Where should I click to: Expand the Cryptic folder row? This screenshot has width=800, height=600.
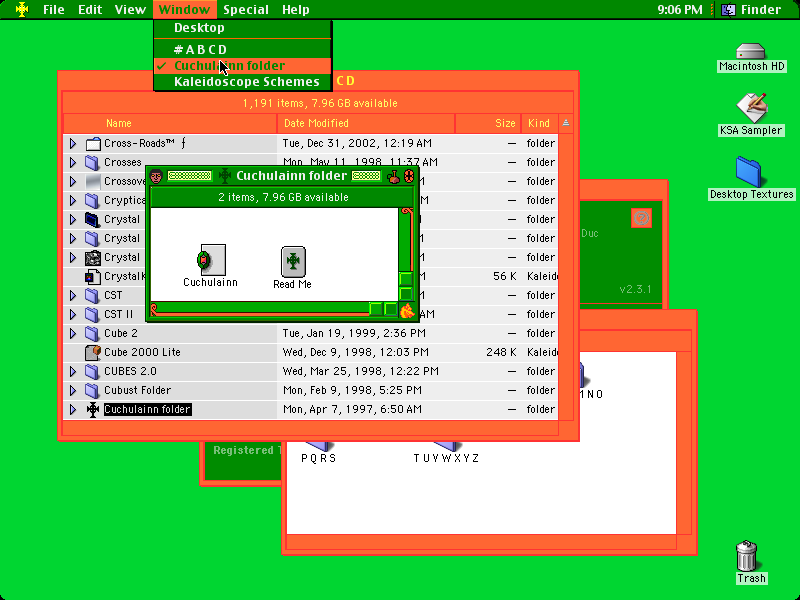click(73, 201)
